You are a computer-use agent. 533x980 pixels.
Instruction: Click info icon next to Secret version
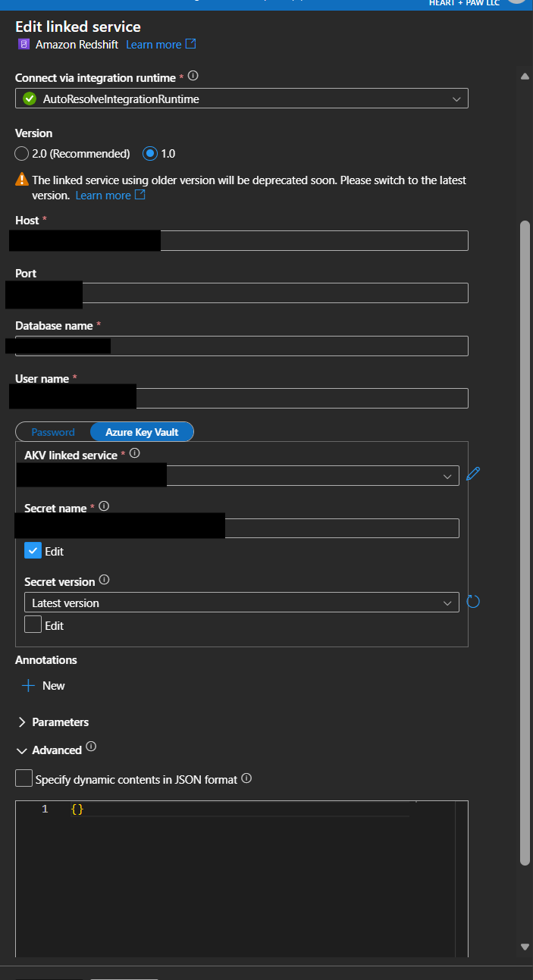pyautogui.click(x=105, y=581)
